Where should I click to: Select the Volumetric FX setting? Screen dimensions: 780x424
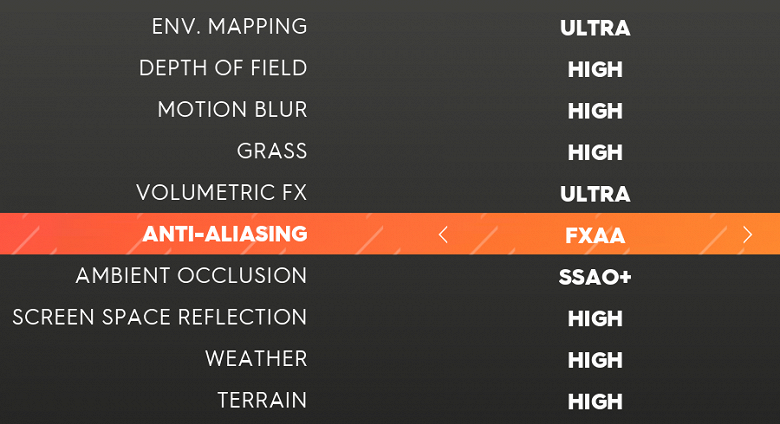(x=221, y=193)
